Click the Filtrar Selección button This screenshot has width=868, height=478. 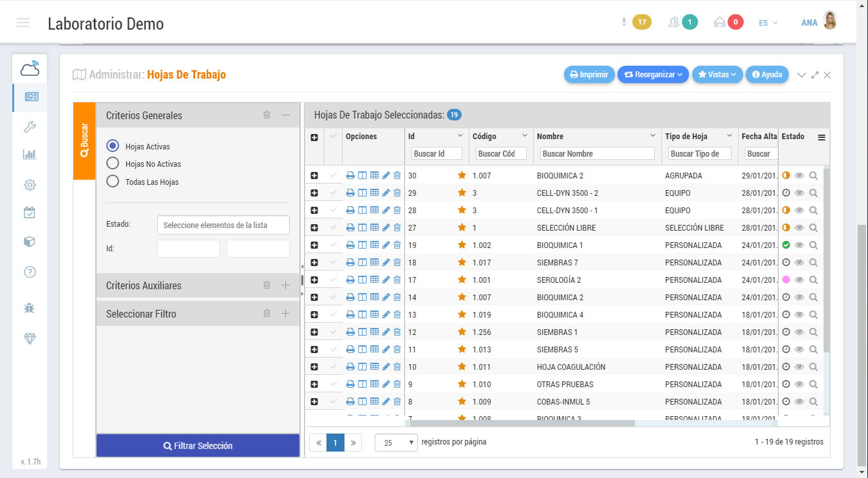pyautogui.click(x=198, y=446)
